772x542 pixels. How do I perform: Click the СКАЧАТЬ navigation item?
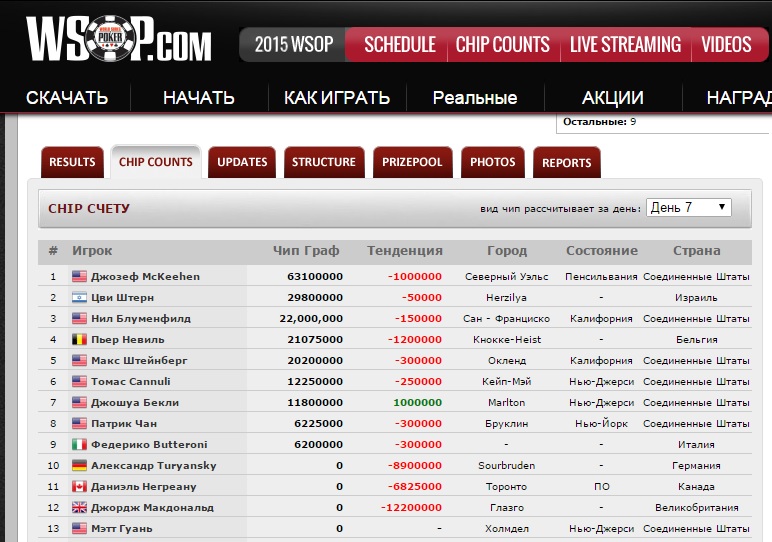[x=67, y=97]
